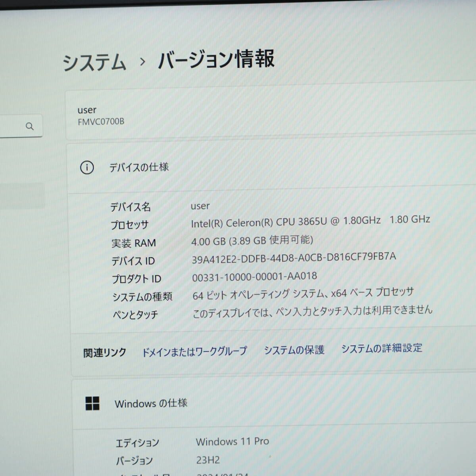The image size is (476, 476).
Task: Click inside the sidebar search field
Action: [16, 126]
